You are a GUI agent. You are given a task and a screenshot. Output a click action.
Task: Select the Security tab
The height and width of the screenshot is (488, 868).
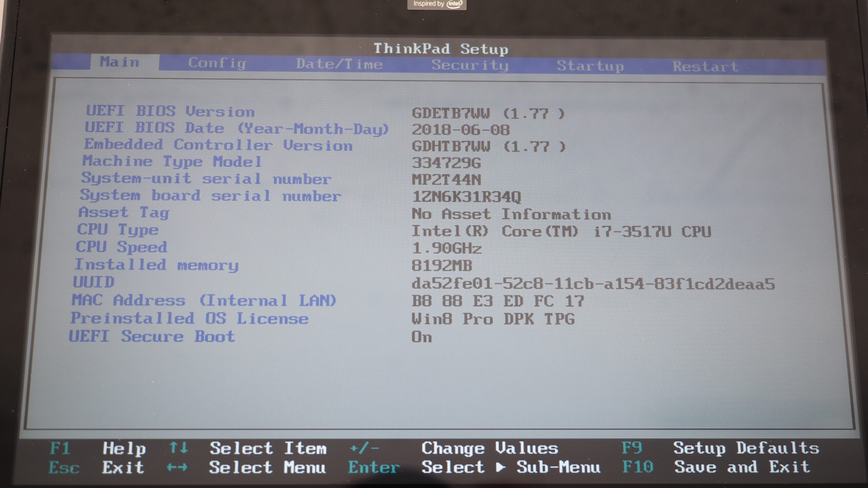click(470, 65)
